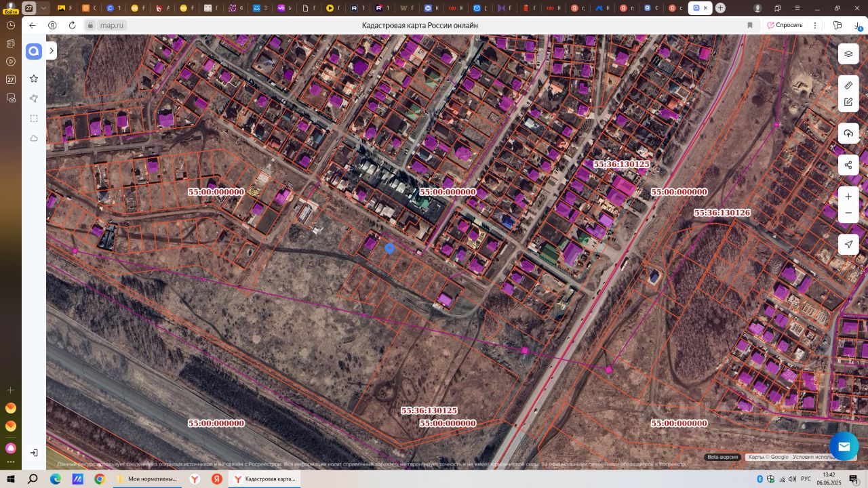Click cadastral label 55:36:130126
868x488 pixels.
pos(722,213)
